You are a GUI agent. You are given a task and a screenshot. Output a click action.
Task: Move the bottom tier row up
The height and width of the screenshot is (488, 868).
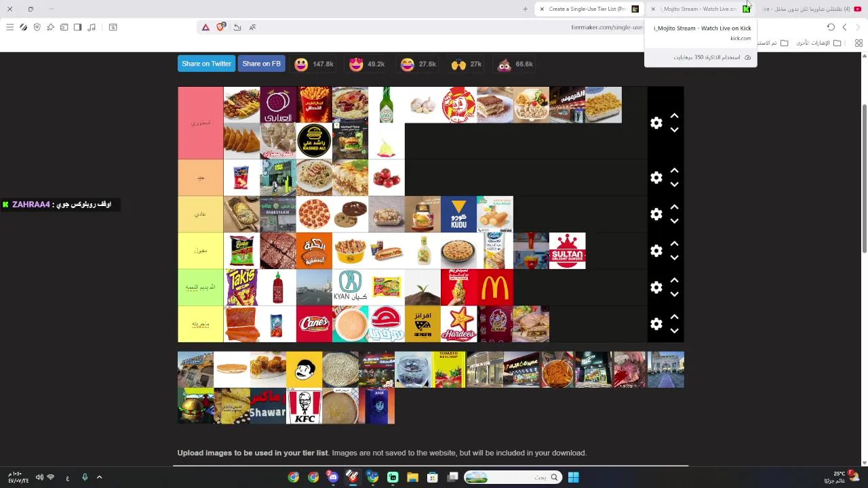tap(674, 317)
